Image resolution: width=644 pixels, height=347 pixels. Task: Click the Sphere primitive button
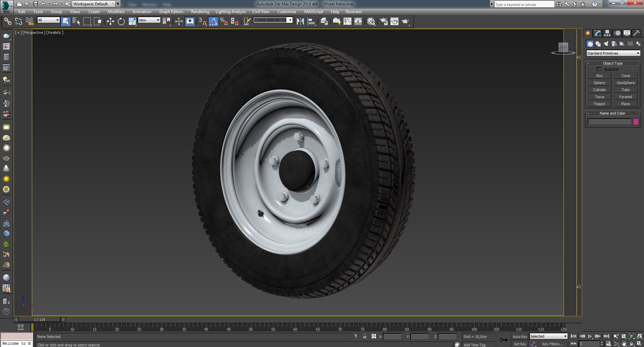[599, 83]
